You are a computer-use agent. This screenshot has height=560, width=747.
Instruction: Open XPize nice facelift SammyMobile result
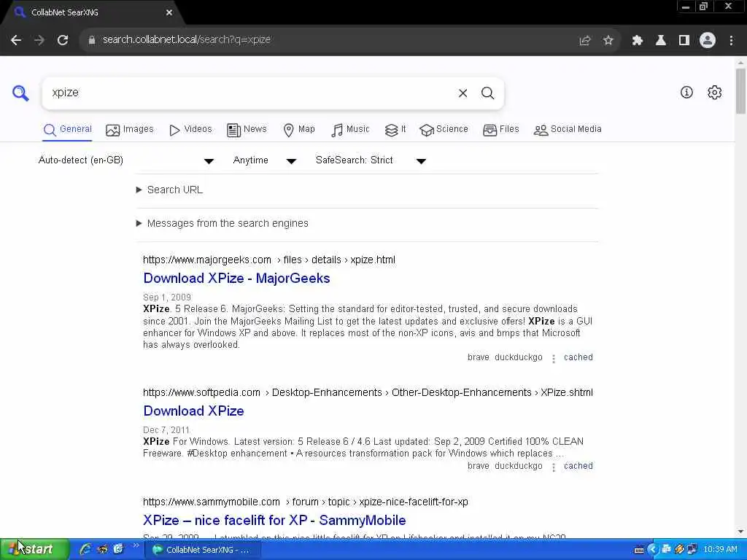pos(274,520)
